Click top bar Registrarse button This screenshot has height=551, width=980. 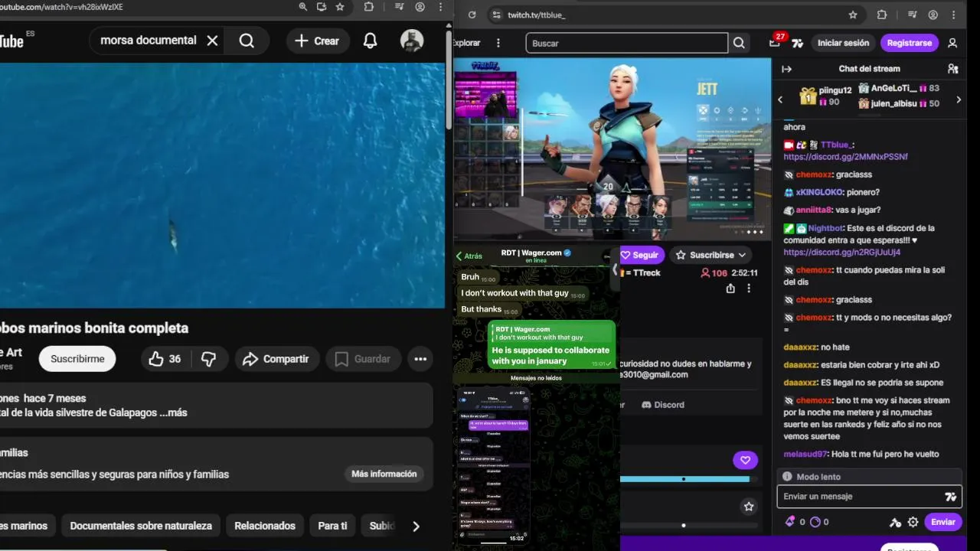click(909, 43)
